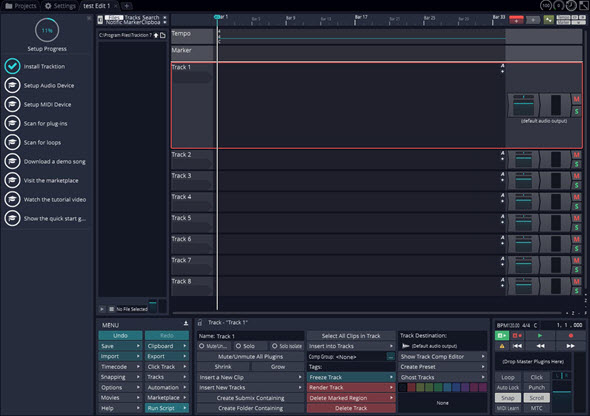This screenshot has width=590, height=416.
Task: Toggle the Solo Isolate option
Action: coord(287,346)
